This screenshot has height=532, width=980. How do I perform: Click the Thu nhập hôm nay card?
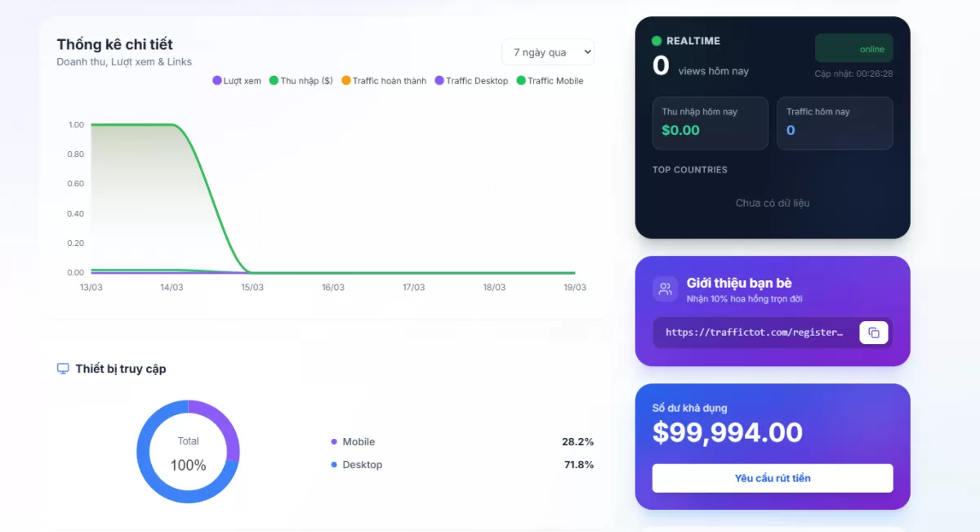tap(710, 123)
